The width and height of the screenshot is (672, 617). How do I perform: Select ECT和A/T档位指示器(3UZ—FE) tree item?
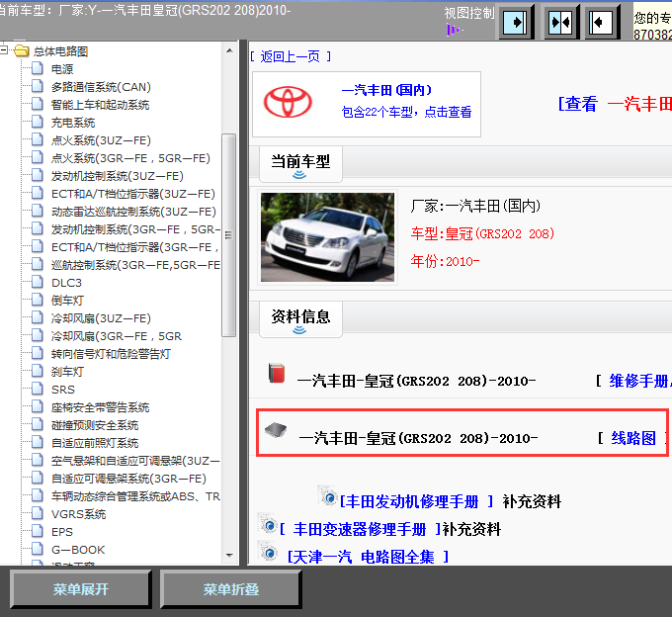[x=132, y=194]
